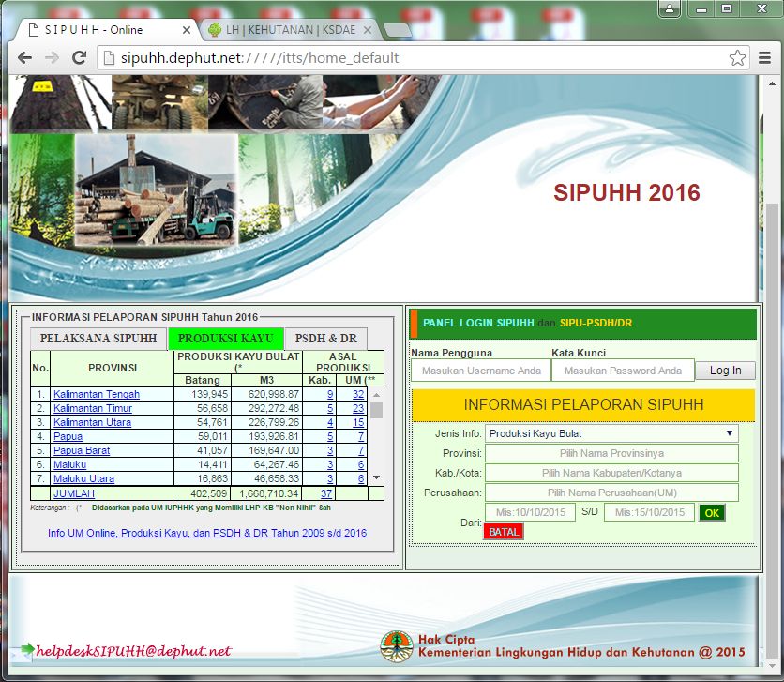Click the sawmill forklift photo

point(157,190)
